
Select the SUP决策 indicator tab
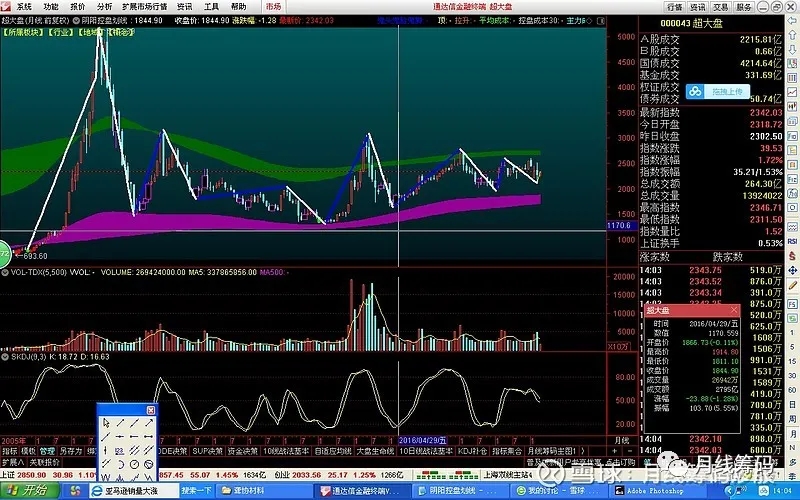[x=207, y=451]
